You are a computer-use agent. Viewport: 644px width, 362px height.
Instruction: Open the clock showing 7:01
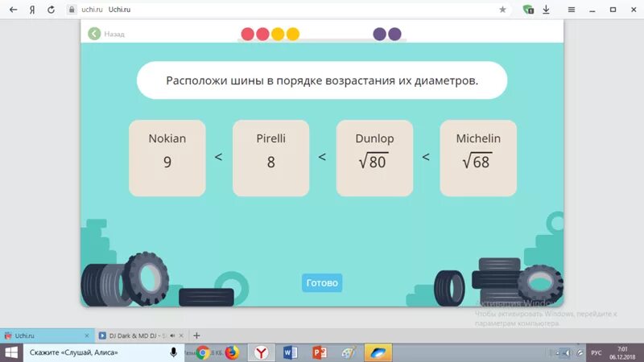tap(622, 353)
